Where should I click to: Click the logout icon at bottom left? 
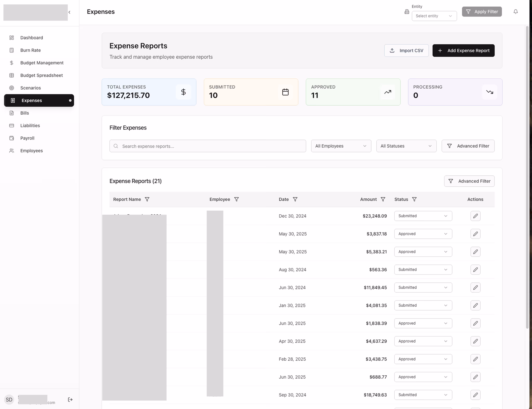coord(70,400)
